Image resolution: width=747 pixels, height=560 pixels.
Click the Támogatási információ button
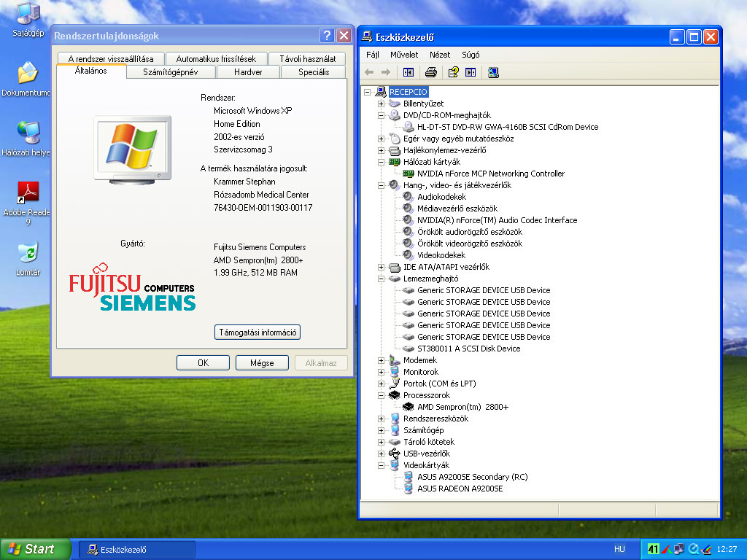click(x=258, y=332)
